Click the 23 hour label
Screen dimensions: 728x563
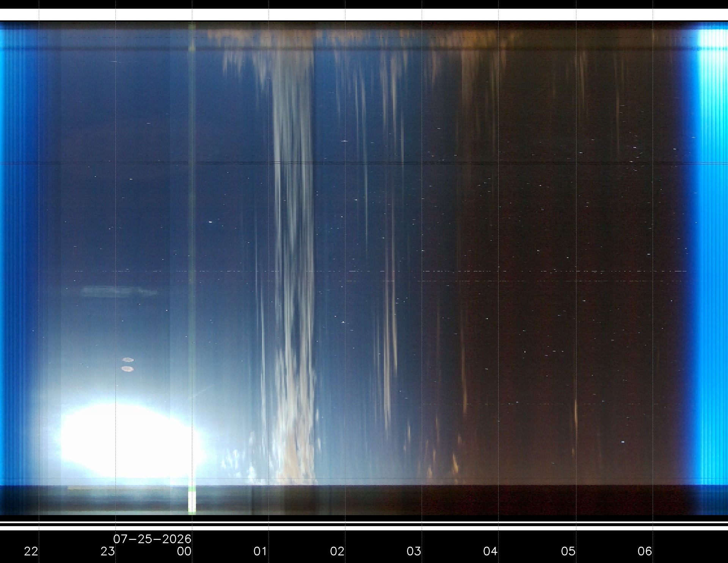108,551
